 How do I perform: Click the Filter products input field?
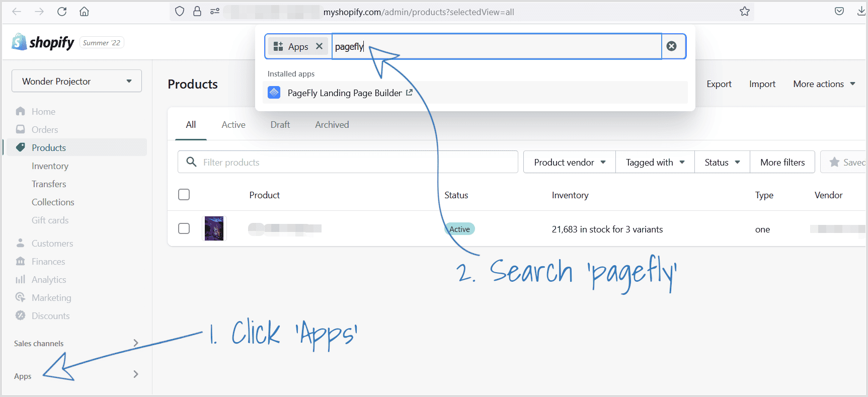348,162
